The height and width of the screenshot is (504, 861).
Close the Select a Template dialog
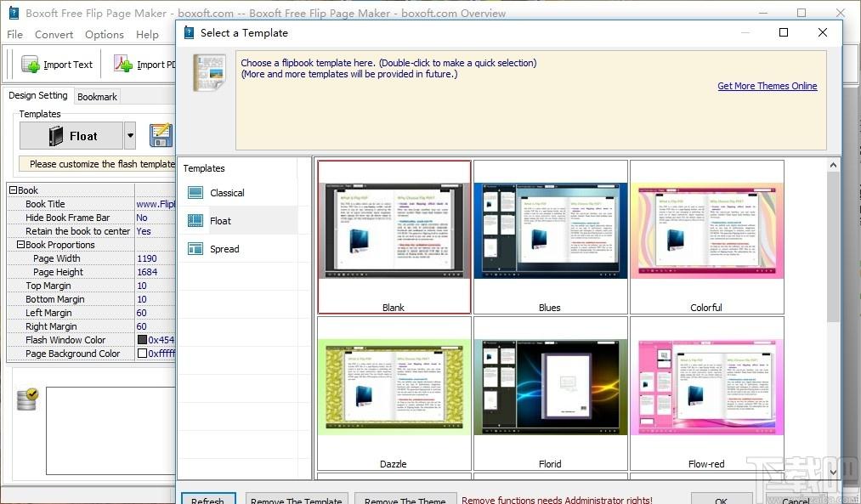click(823, 32)
